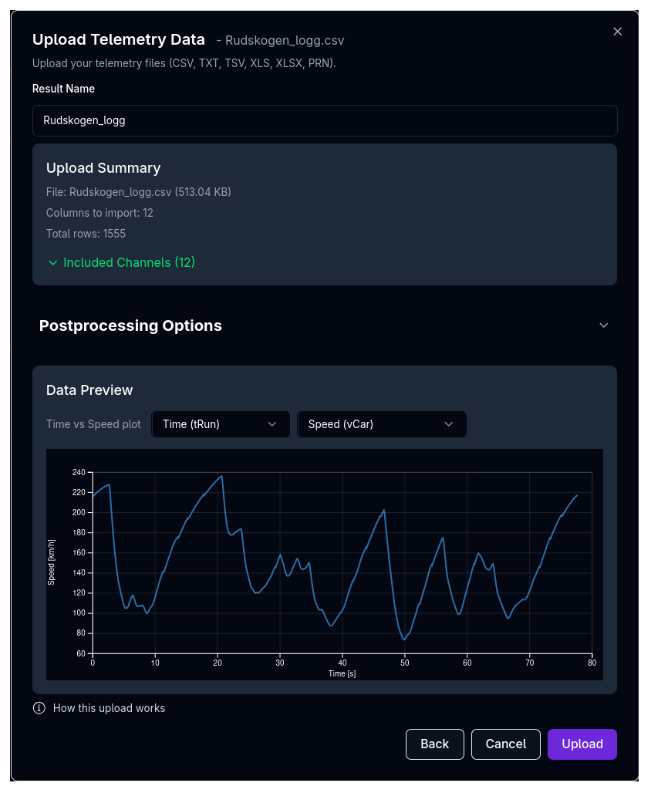
Task: Open the How this upload works link
Action: (109, 708)
